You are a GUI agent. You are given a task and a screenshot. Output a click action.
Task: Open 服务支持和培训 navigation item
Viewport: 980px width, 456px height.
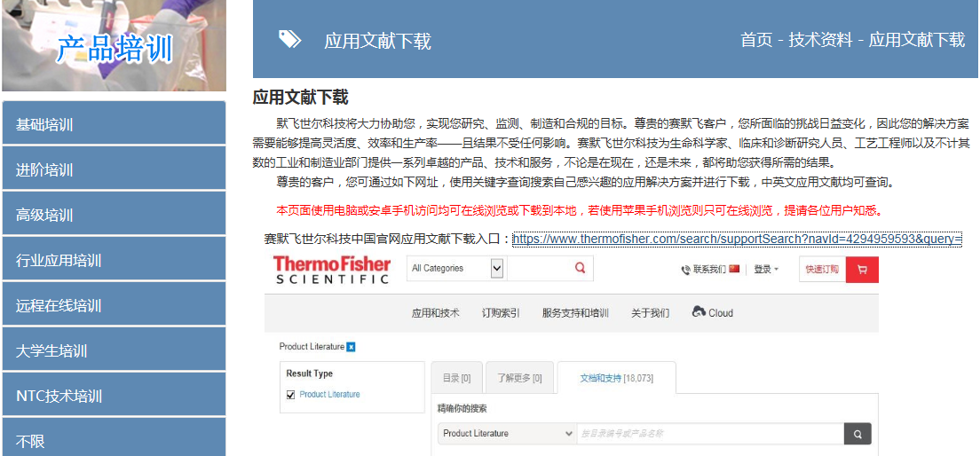pyautogui.click(x=575, y=313)
